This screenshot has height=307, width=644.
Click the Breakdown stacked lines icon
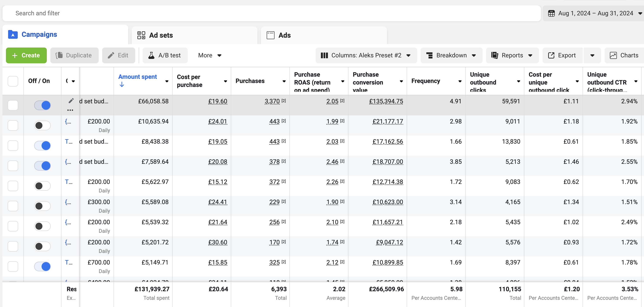point(429,55)
